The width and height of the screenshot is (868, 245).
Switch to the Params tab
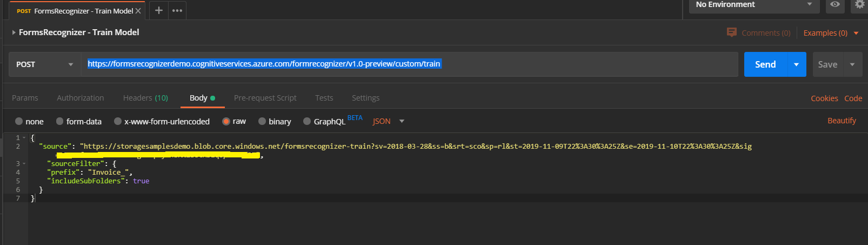point(25,98)
